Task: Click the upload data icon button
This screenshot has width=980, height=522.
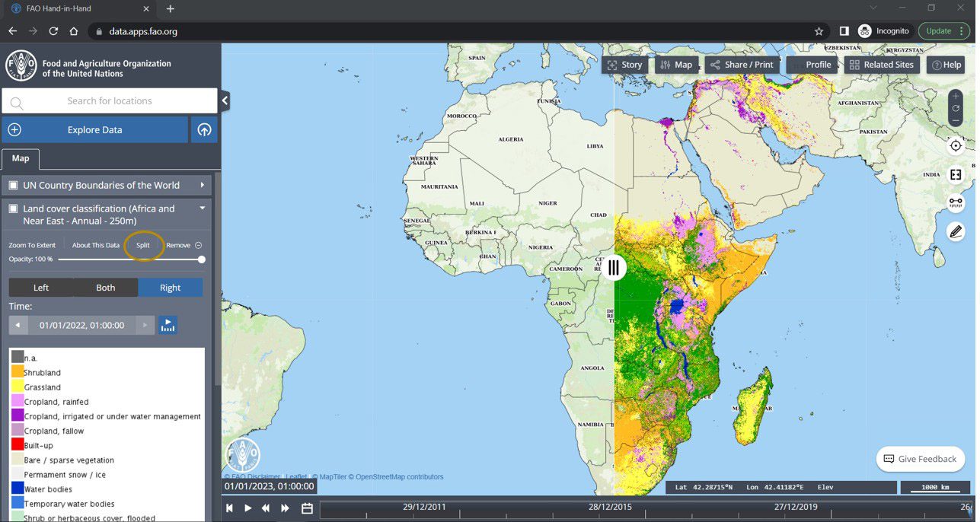Action: tap(204, 129)
